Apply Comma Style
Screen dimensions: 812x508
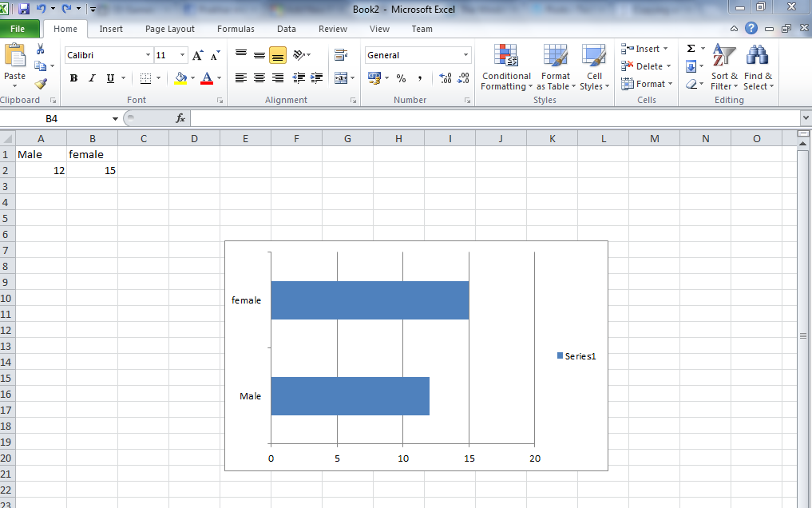419,78
